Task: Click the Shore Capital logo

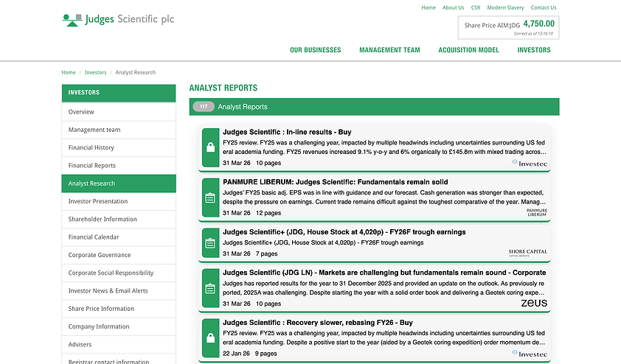Action: 527,253
